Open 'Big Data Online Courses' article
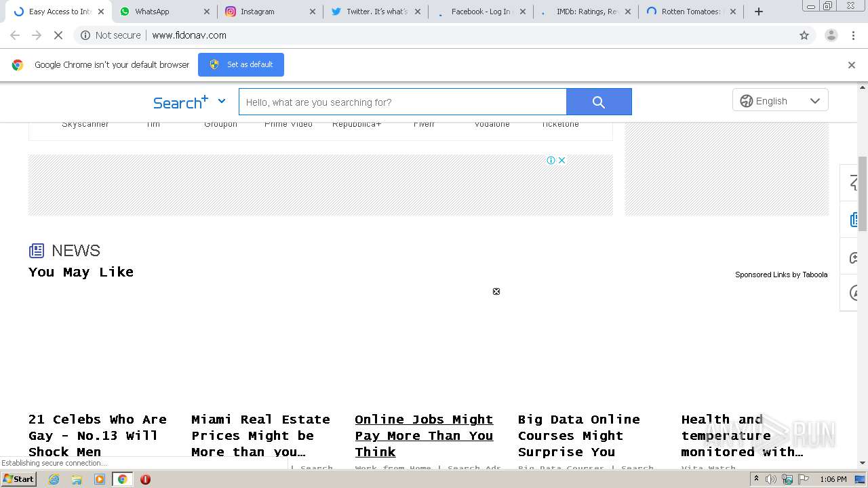This screenshot has height=488, width=868. tap(579, 435)
